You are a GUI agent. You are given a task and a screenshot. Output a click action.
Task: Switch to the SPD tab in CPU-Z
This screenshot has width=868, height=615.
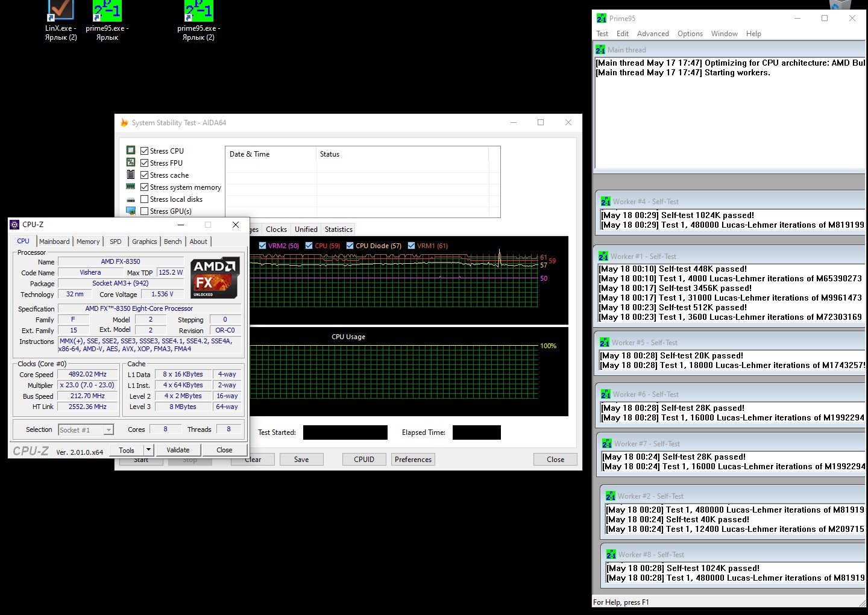116,242
